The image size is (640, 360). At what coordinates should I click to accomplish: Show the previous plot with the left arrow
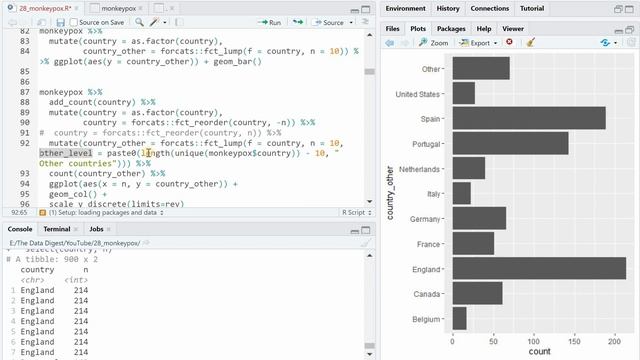390,43
